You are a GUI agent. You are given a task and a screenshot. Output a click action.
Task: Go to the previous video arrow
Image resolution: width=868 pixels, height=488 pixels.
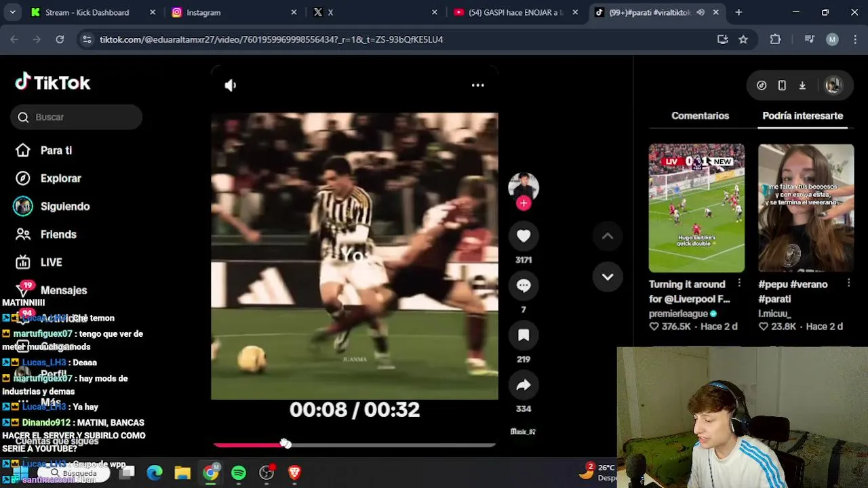608,236
